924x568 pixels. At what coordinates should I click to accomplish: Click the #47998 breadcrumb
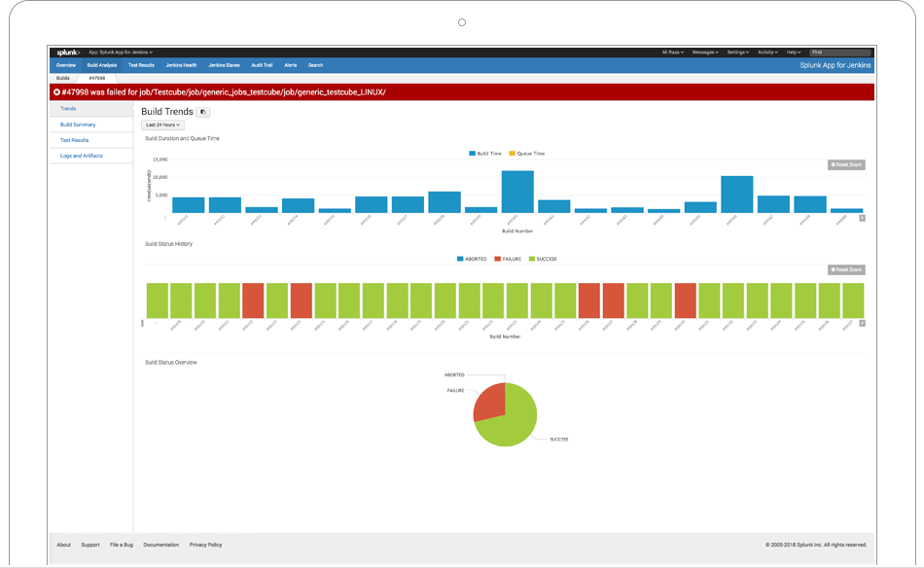(97, 79)
